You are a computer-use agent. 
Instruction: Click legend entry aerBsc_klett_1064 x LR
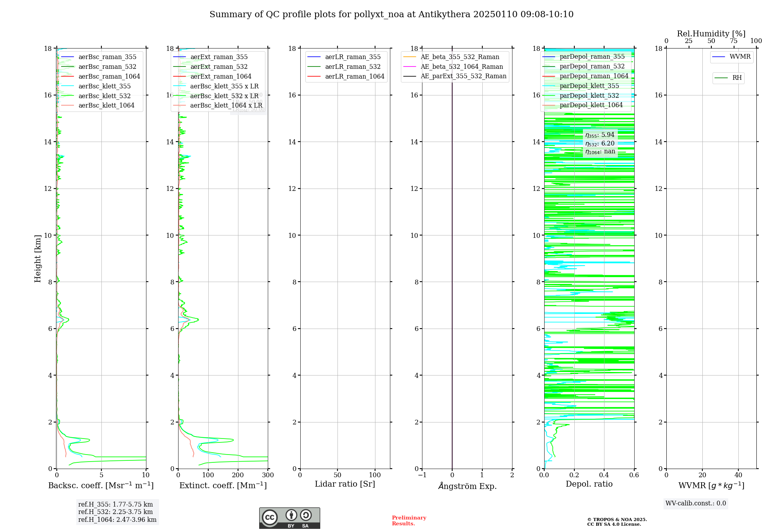tap(218, 106)
